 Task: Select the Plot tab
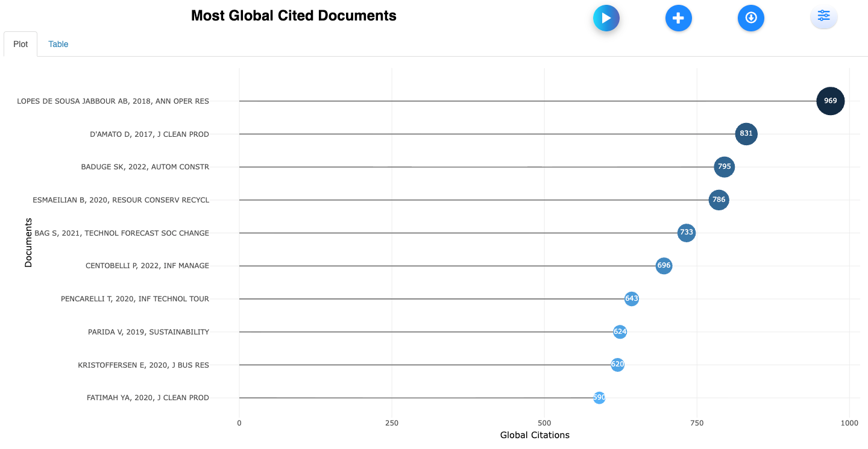[x=20, y=44]
